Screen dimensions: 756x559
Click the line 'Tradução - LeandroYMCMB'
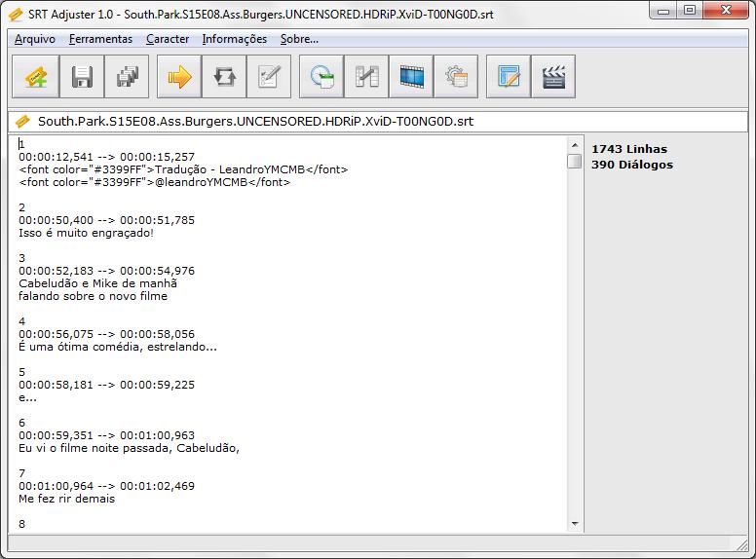(183, 169)
